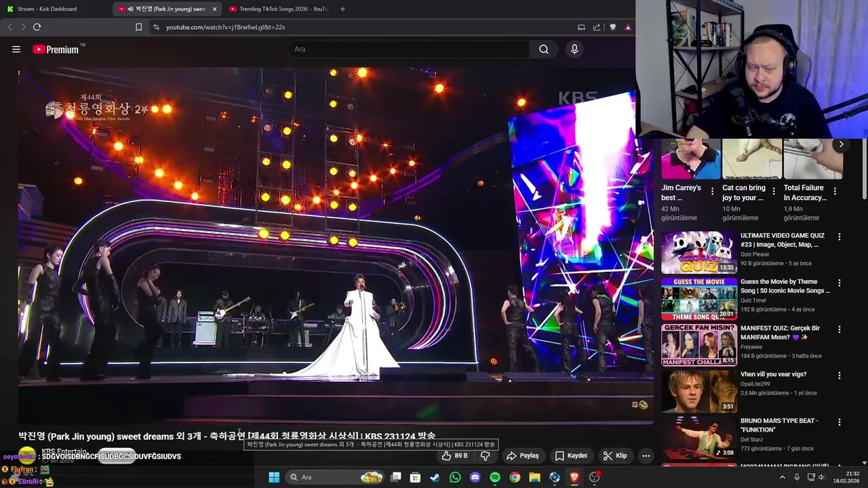This screenshot has height=488, width=868.
Task: Open more actions ellipsis under video
Action: pyautogui.click(x=646, y=456)
